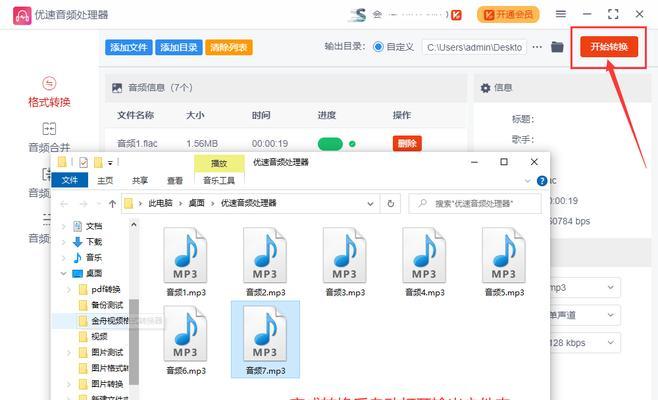Click the 优速音频处理器 app logo
The image size is (658, 400).
coord(22,15)
